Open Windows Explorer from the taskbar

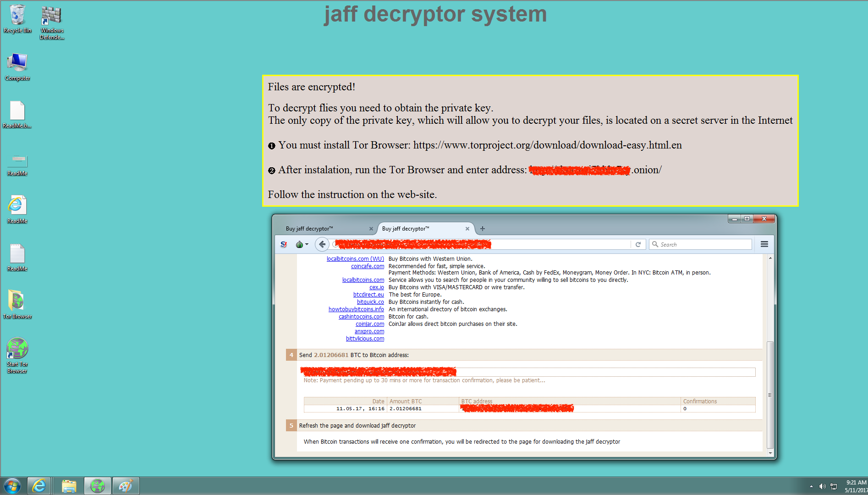69,486
